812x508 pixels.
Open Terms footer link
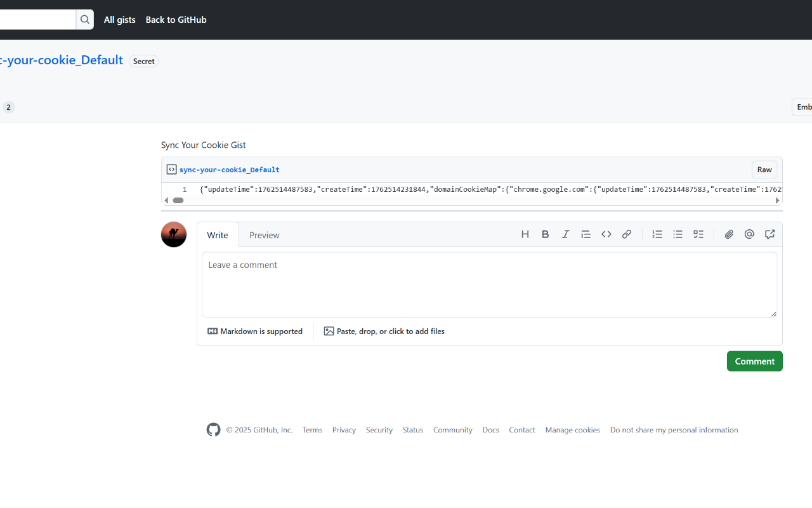(x=312, y=430)
